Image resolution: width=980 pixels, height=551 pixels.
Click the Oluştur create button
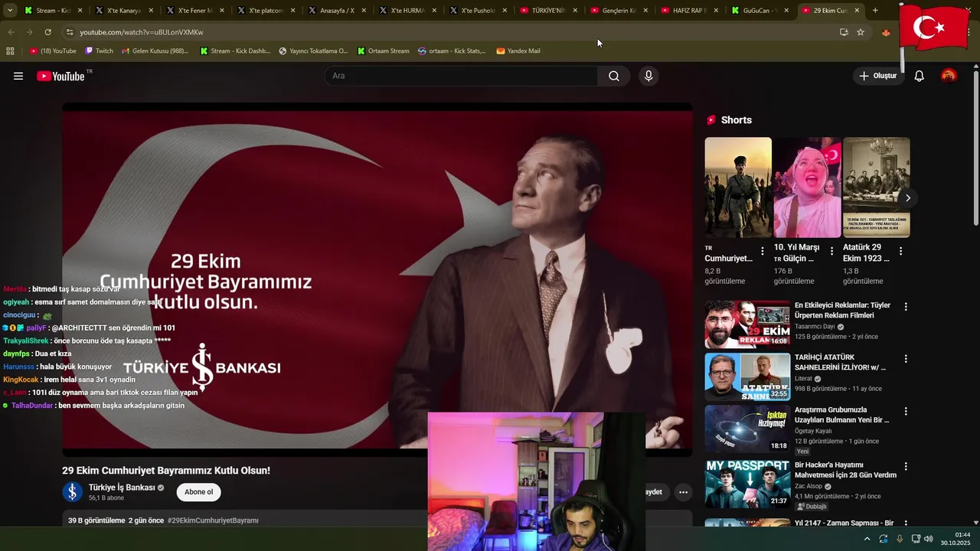[877, 76]
